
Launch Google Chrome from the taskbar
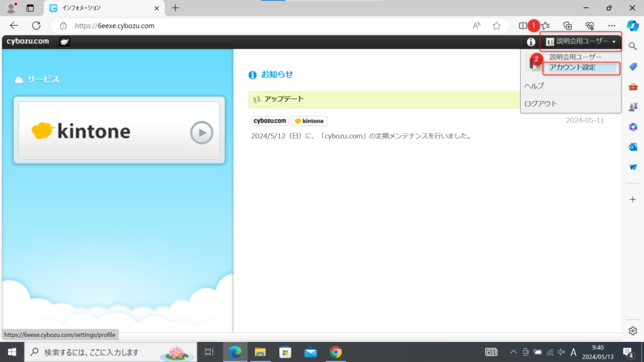tap(336, 352)
